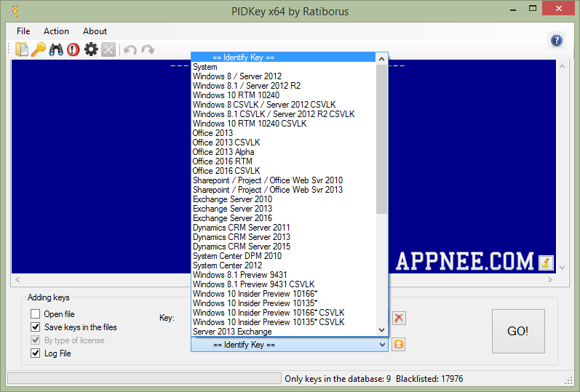This screenshot has width=580, height=392.
Task: Select Windows 10 RTM 10240 CSVLK
Action: 283,124
